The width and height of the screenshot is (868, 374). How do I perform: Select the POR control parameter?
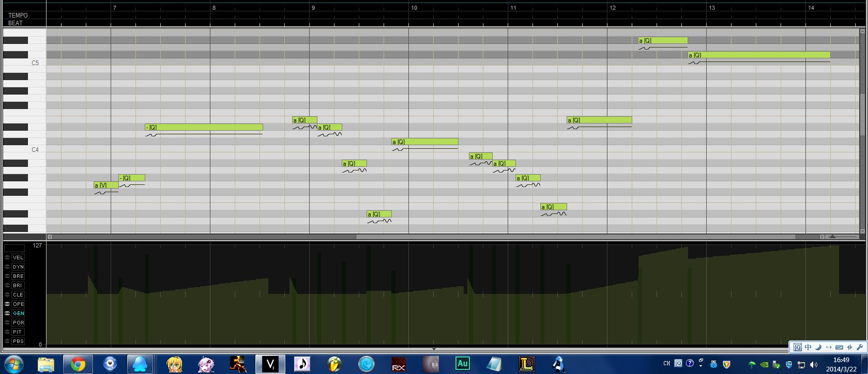[18, 322]
